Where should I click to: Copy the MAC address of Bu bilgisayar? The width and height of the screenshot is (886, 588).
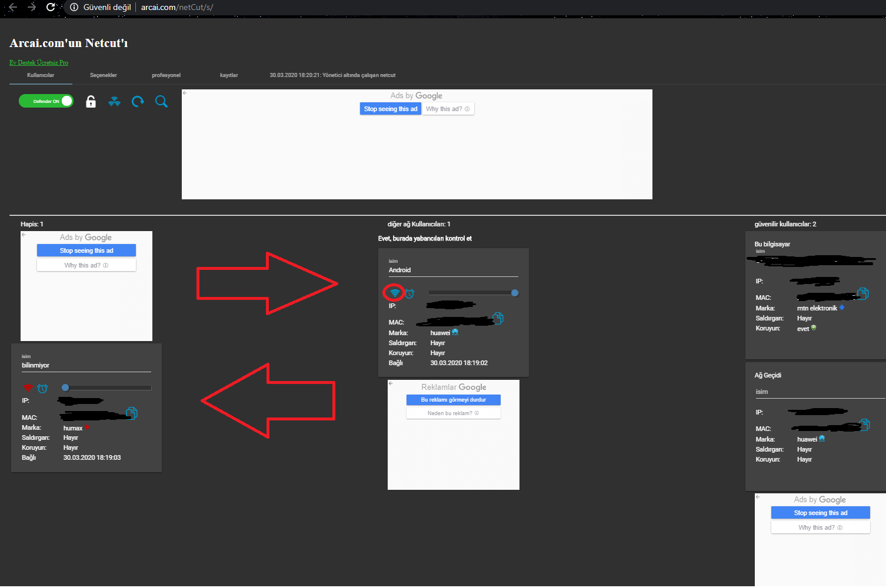863,293
